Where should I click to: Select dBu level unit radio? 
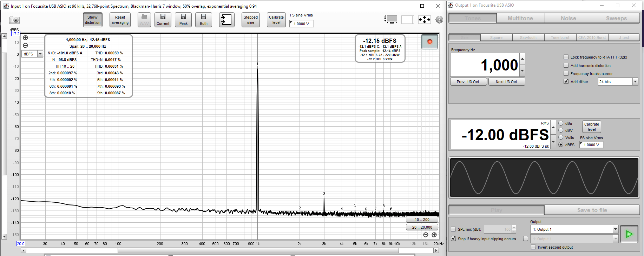(x=561, y=123)
